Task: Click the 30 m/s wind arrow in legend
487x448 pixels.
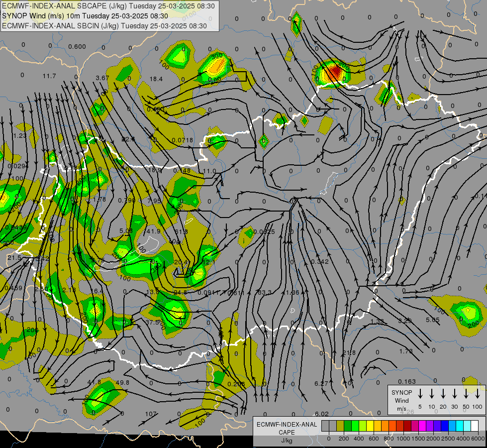Action: tap(454, 394)
